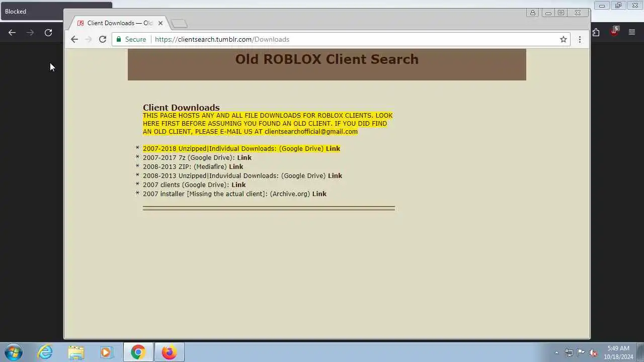Open Chrome's three-dot menu

pos(580,39)
